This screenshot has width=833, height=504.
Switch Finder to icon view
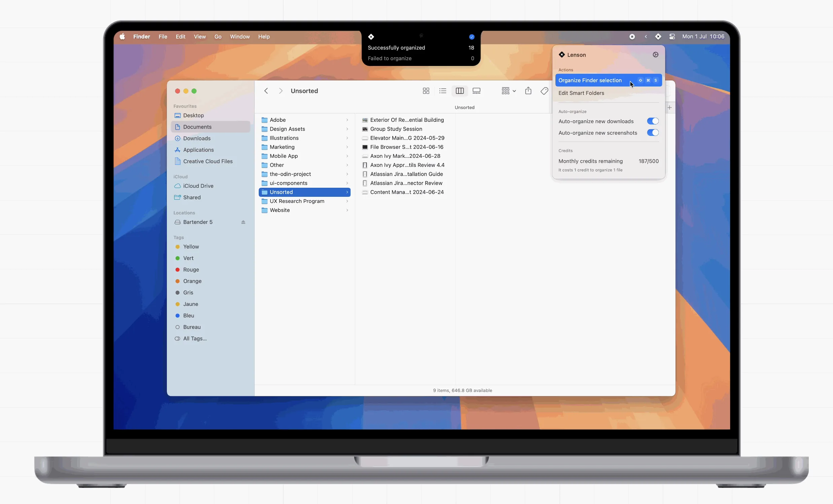tap(426, 91)
